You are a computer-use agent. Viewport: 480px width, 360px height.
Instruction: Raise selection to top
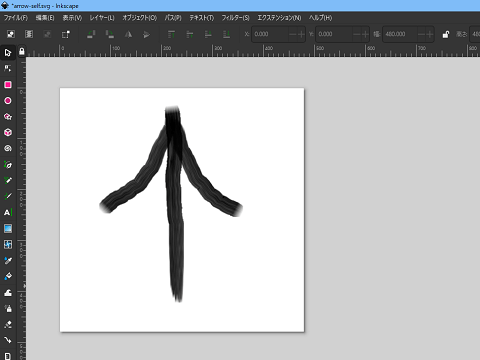[x=171, y=34]
